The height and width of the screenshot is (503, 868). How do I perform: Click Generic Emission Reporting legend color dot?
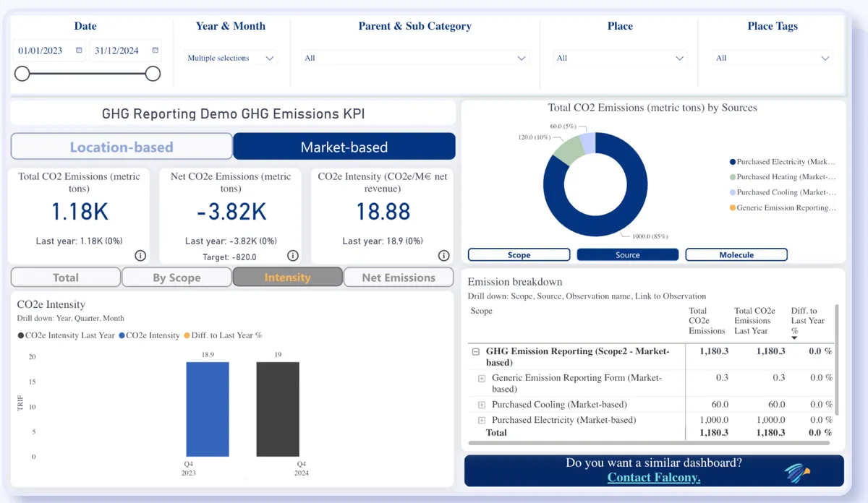pos(733,208)
